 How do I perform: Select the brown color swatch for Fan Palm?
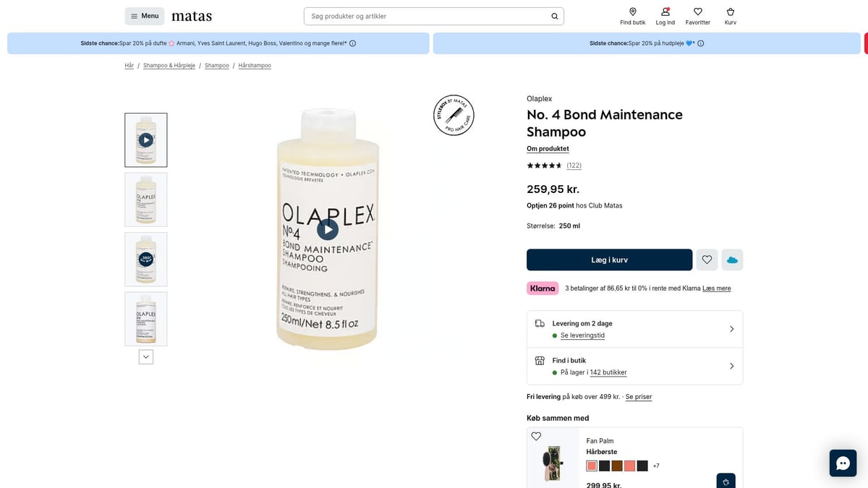[616, 466]
